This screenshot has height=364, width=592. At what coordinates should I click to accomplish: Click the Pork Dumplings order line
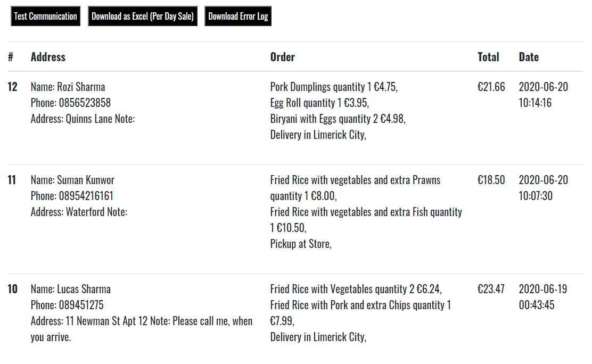334,87
